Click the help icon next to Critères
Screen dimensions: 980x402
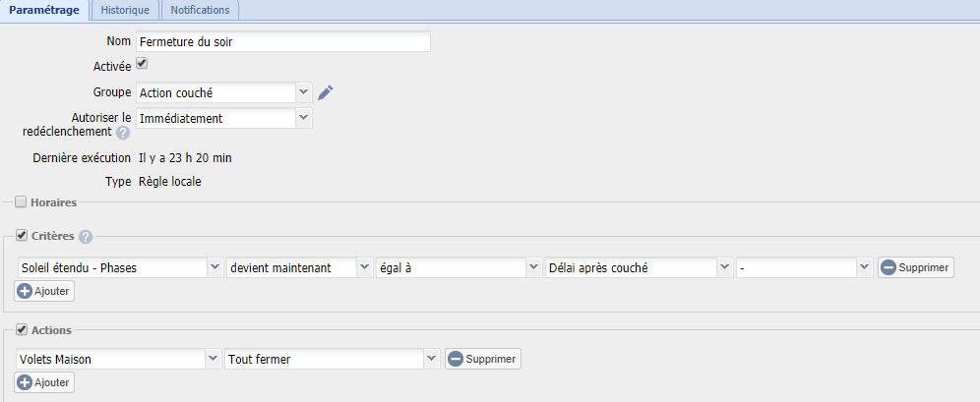point(86,237)
